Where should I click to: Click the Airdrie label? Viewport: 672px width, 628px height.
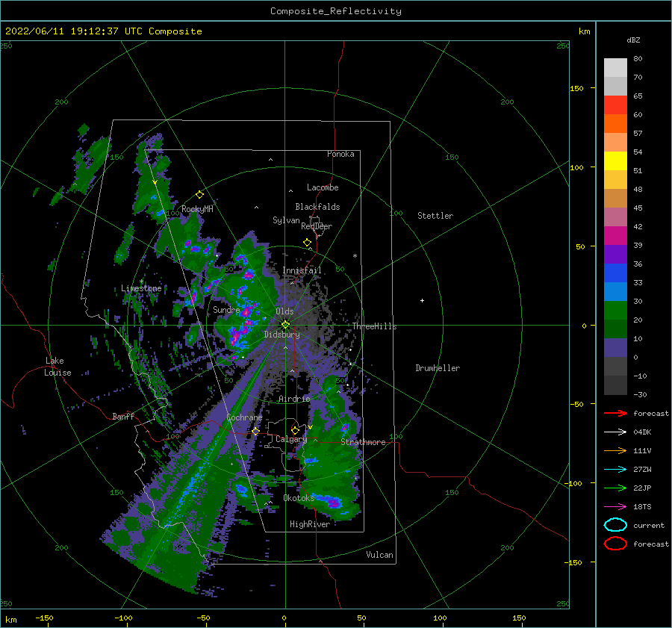click(294, 399)
